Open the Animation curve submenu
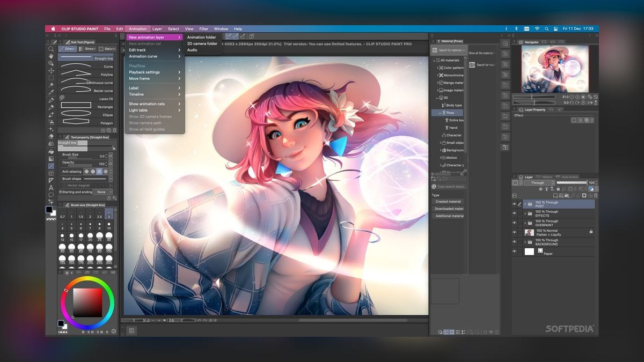 click(x=155, y=56)
